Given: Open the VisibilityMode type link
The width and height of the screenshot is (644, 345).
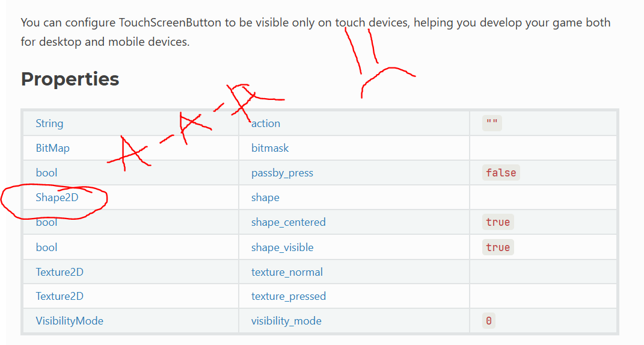Looking at the screenshot, I should (x=69, y=321).
